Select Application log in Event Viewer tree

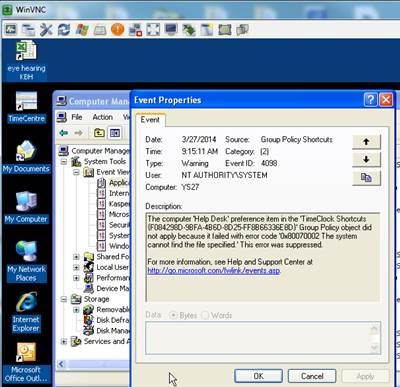click(x=113, y=183)
